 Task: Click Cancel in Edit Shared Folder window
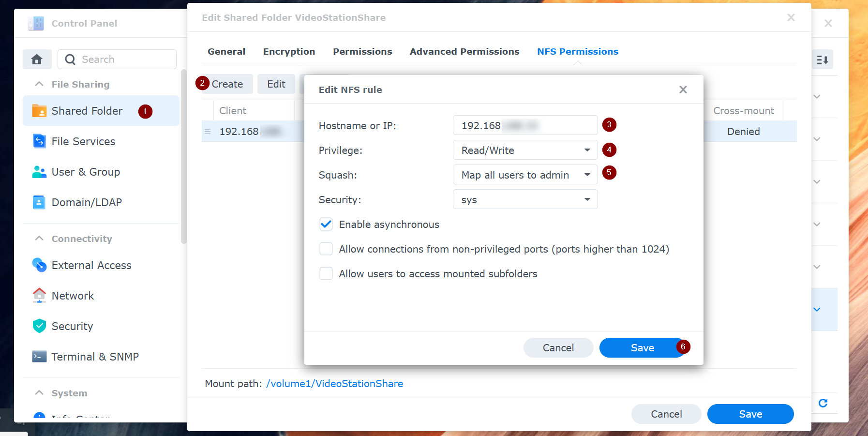(x=666, y=414)
